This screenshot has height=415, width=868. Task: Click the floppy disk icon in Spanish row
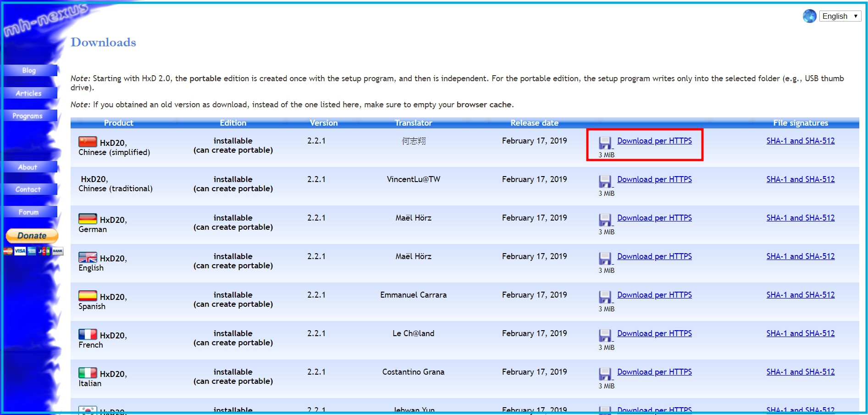tap(605, 297)
